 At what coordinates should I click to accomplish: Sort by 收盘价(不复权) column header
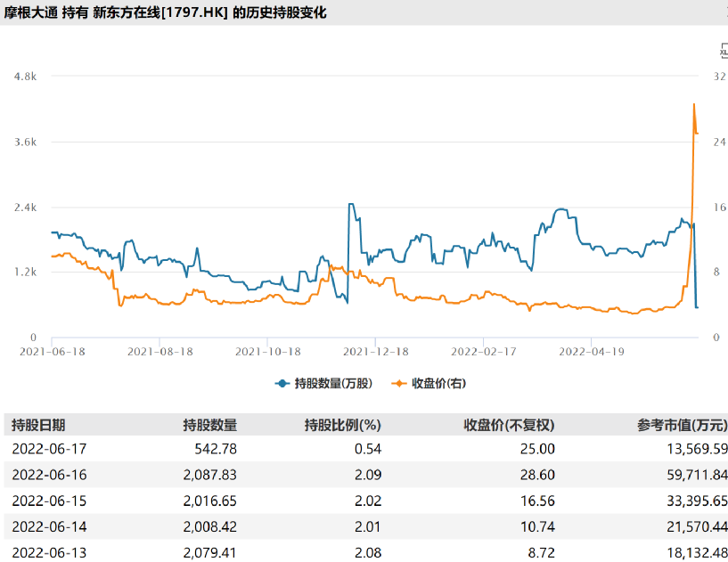509,425
